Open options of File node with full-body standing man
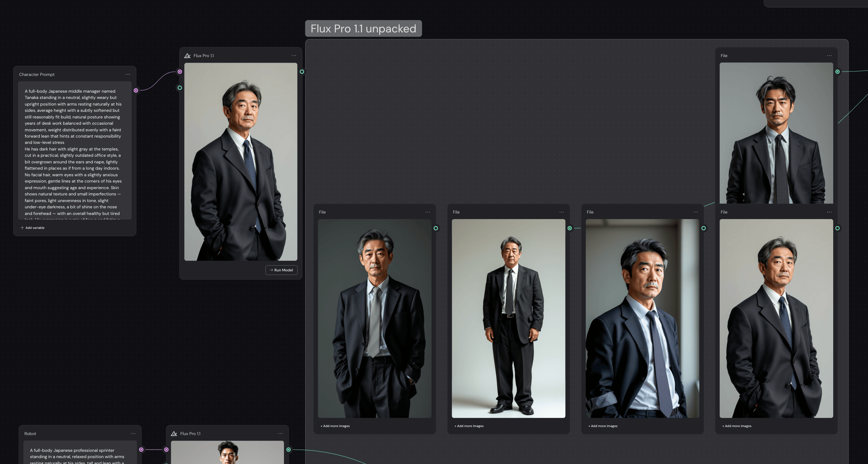The height and width of the screenshot is (464, 868). point(562,212)
